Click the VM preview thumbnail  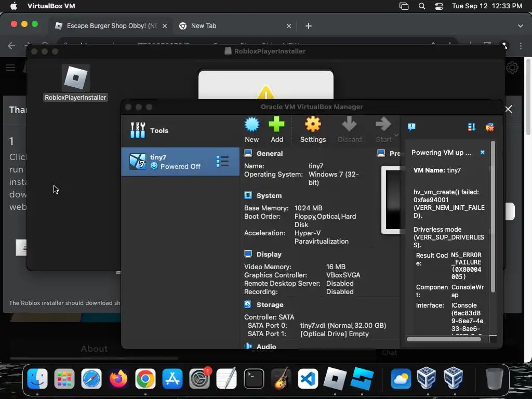coord(391,200)
